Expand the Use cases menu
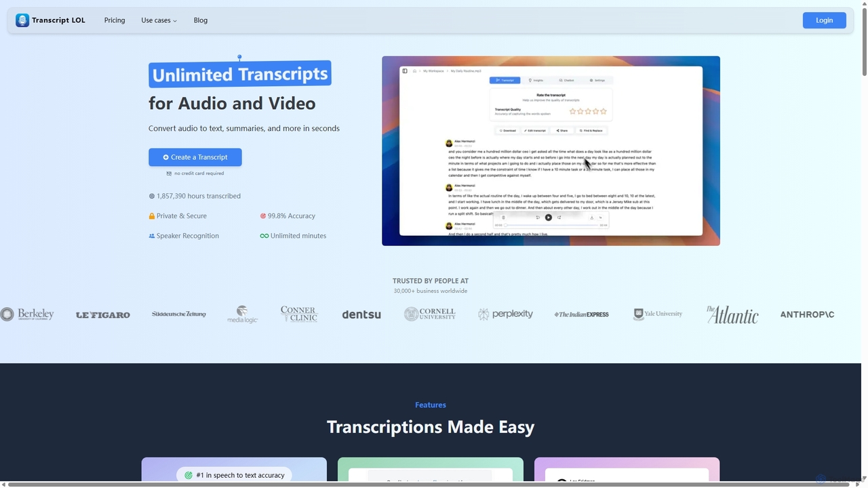This screenshot has height=488, width=868. tap(159, 20)
